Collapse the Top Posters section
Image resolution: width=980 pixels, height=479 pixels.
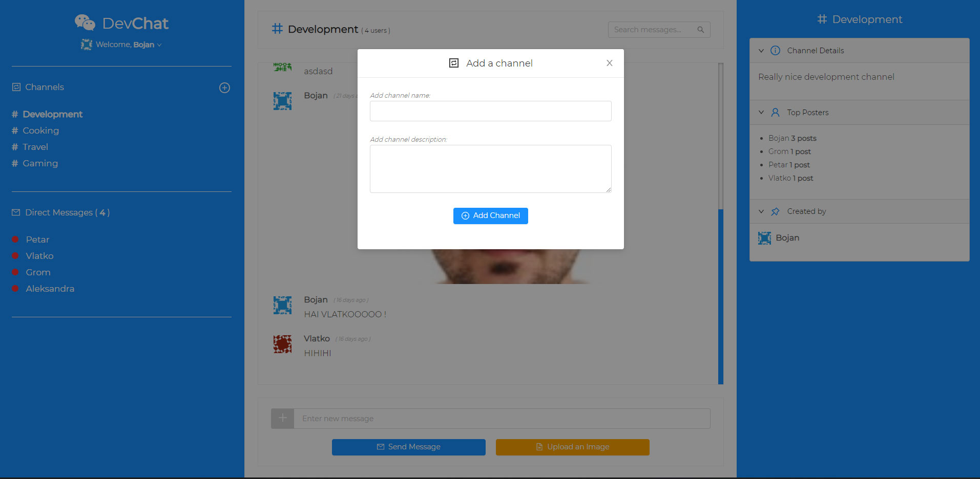coord(761,113)
